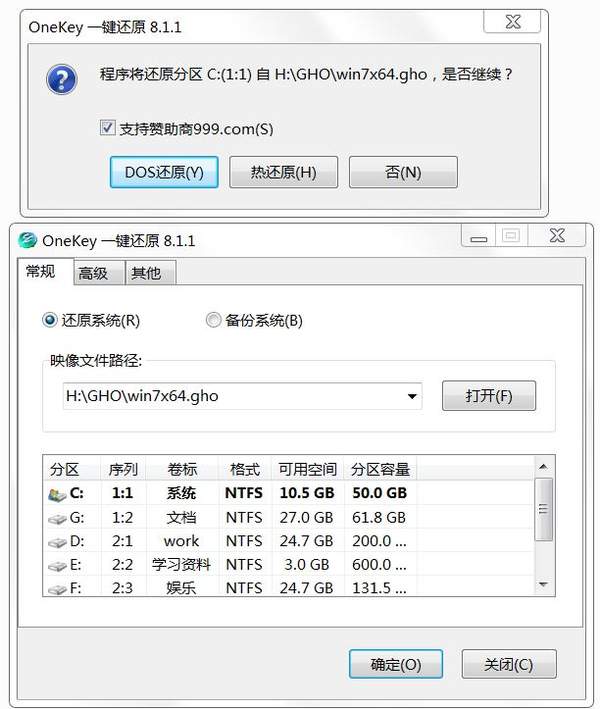Screen dimensions: 600x709
Task: Click partition list scroll down arrow
Action: point(543,585)
